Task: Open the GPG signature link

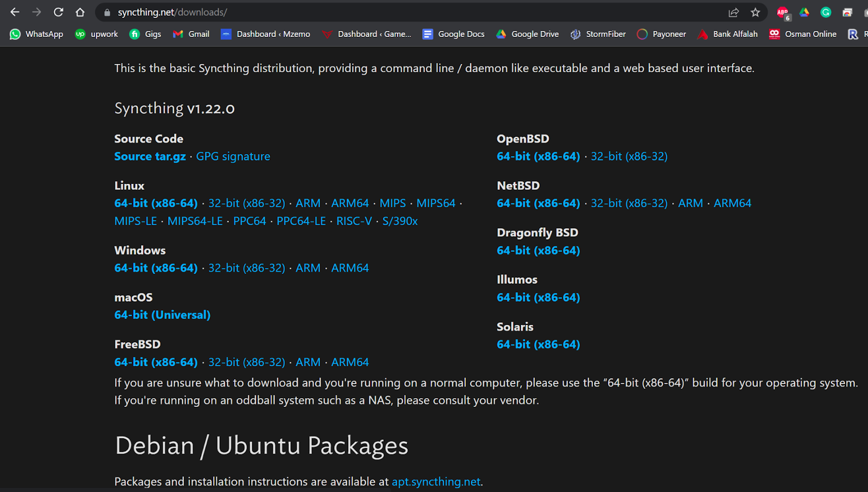Action: point(233,156)
